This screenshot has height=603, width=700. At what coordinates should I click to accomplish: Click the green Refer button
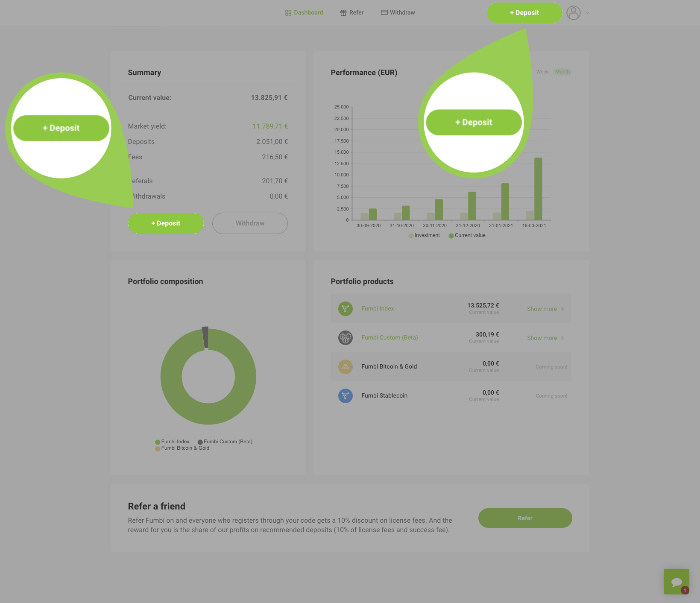tap(525, 518)
